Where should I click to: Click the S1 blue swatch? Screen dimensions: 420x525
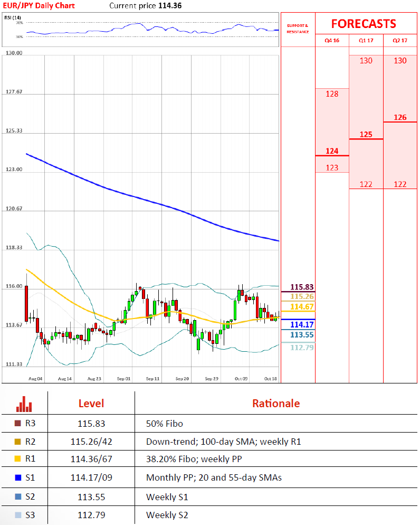coord(18,477)
